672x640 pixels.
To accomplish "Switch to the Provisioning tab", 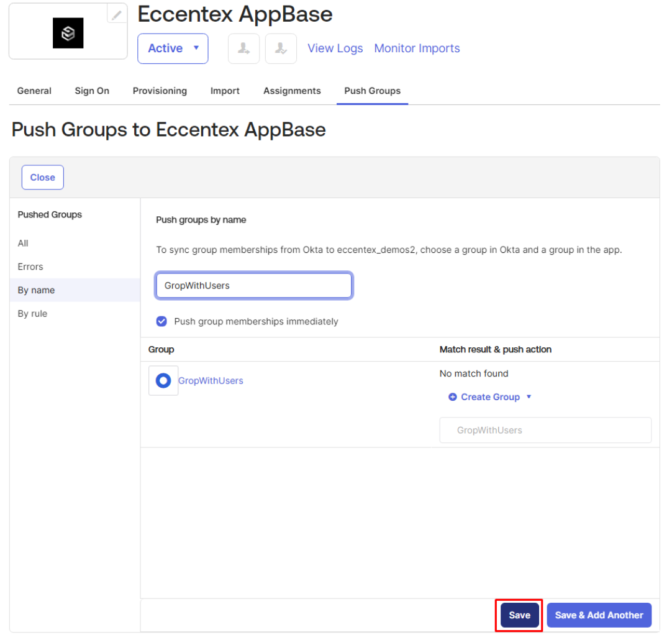I will 160,91.
